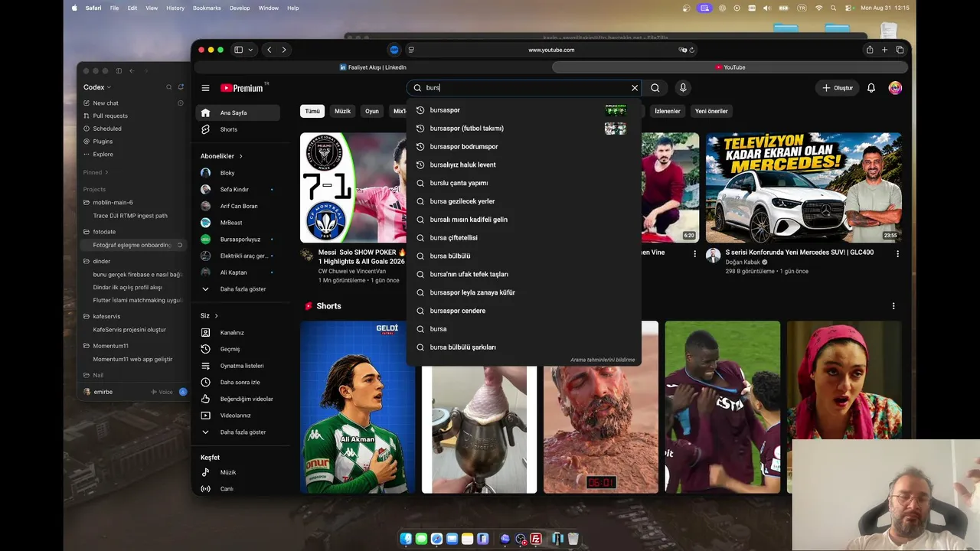This screenshot has height=551, width=980.
Task: Open Shorts in the YouTube sidebar
Action: 237,129
